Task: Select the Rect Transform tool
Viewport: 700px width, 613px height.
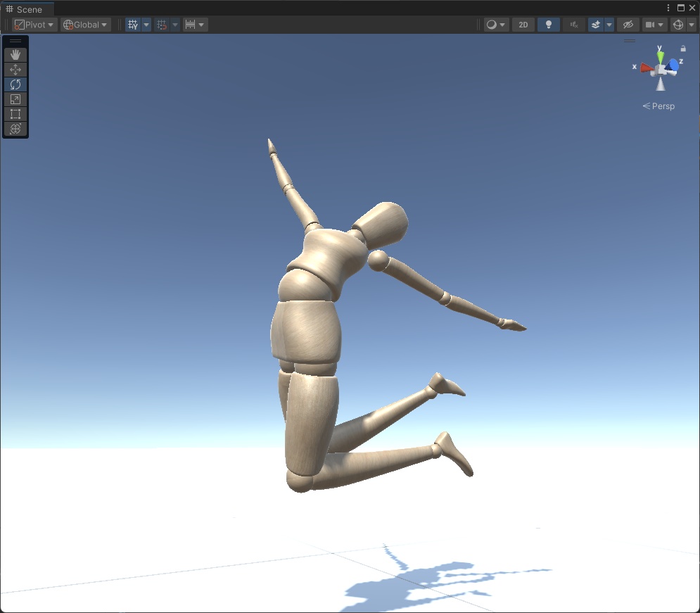Action: pos(15,113)
